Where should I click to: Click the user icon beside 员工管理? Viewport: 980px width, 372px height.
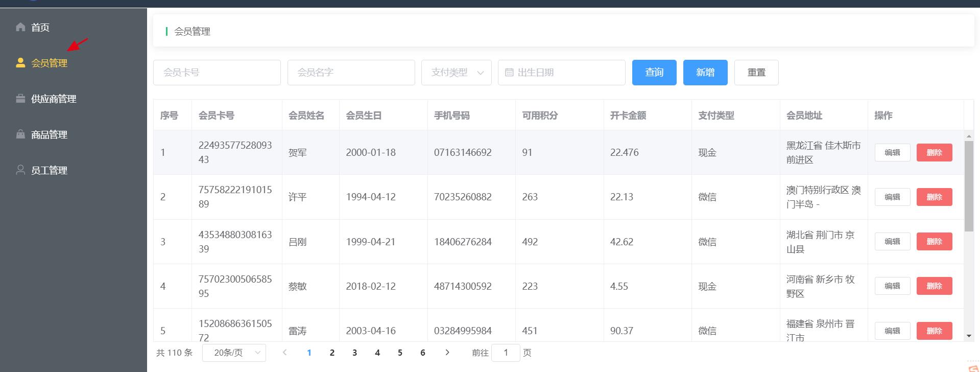20,170
